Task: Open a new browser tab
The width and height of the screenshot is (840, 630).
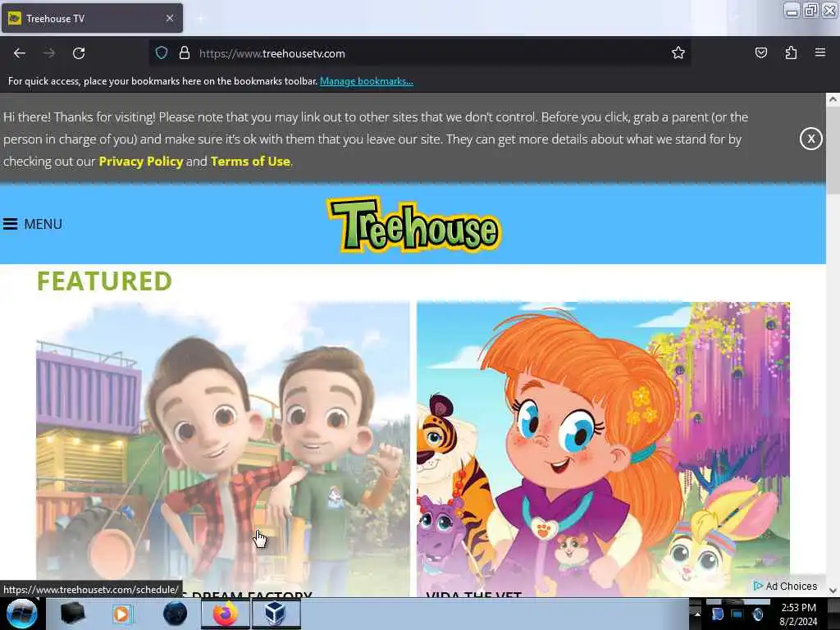Action: click(200, 19)
